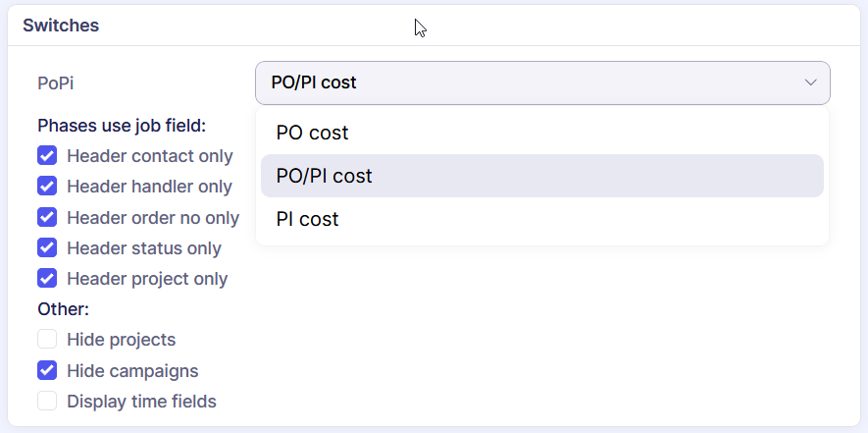Untick the 'Header status only' checkbox

[x=47, y=247]
